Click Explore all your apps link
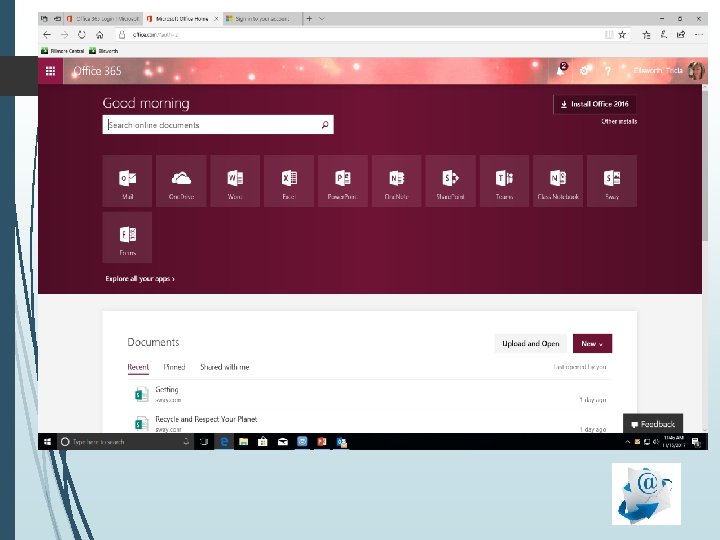 pos(140,279)
